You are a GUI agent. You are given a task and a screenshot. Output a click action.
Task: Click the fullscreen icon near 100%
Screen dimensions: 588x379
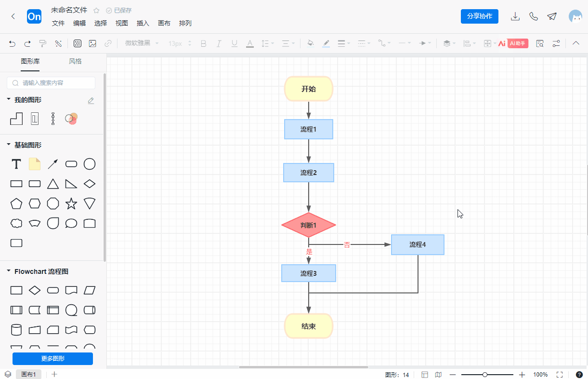[560, 375]
